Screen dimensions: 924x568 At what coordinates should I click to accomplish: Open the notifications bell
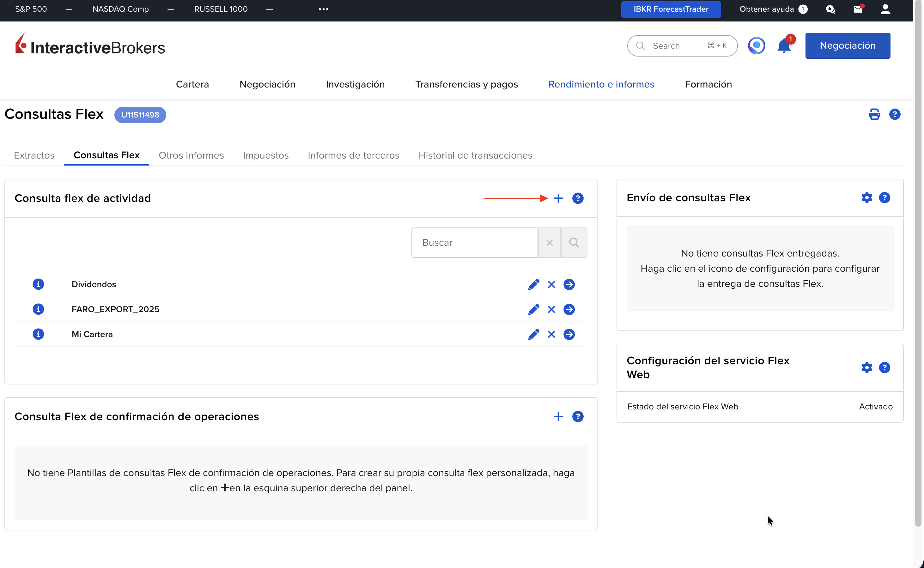point(784,46)
